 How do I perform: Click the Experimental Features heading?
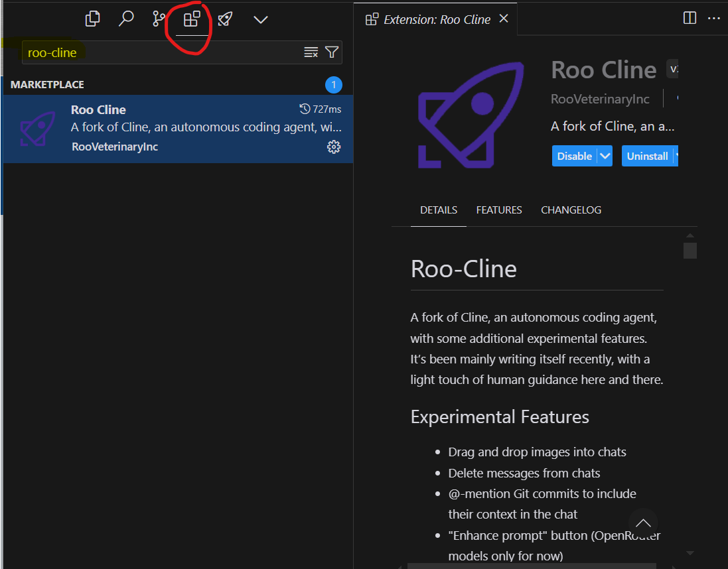[500, 416]
